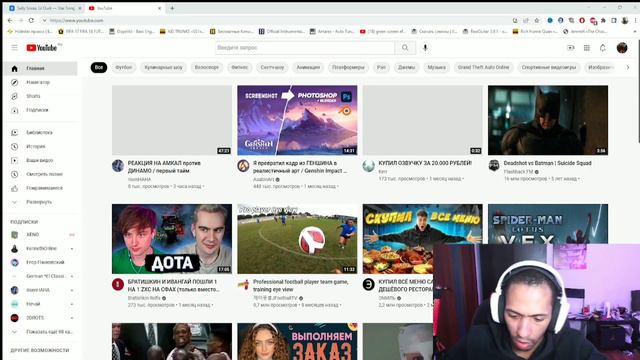Open КУПИЛ ОЗВУЧКУ ЗА 20.000 РУБЛЕЙ title
Viewport: 640px width, 360px height.
425,163
